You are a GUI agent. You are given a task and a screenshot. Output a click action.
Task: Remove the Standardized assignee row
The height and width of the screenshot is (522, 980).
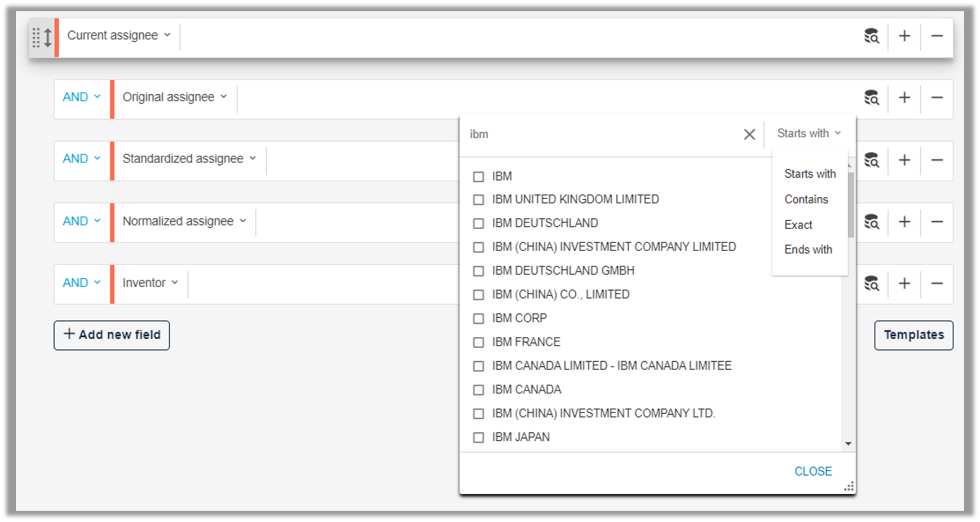click(x=937, y=160)
